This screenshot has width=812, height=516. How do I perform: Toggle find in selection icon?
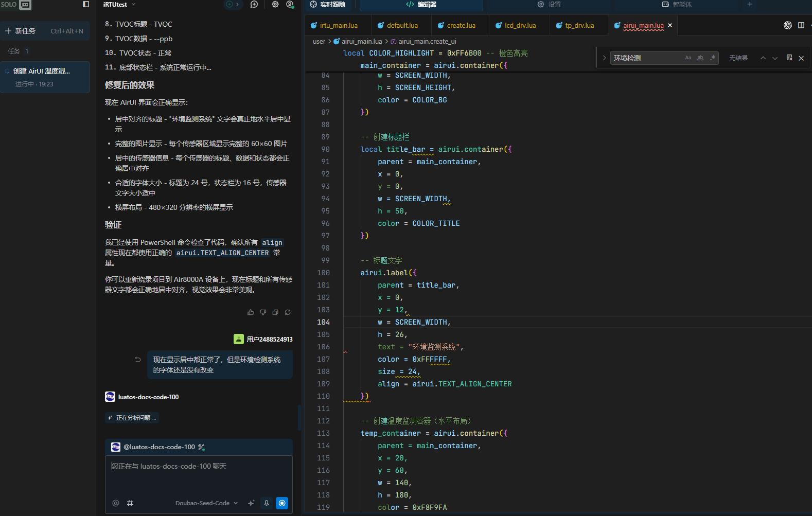(x=789, y=58)
